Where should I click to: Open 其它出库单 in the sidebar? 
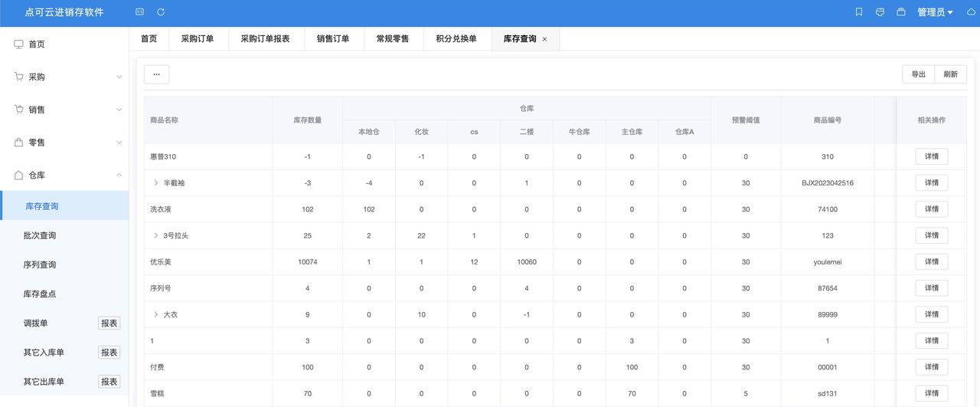point(44,382)
